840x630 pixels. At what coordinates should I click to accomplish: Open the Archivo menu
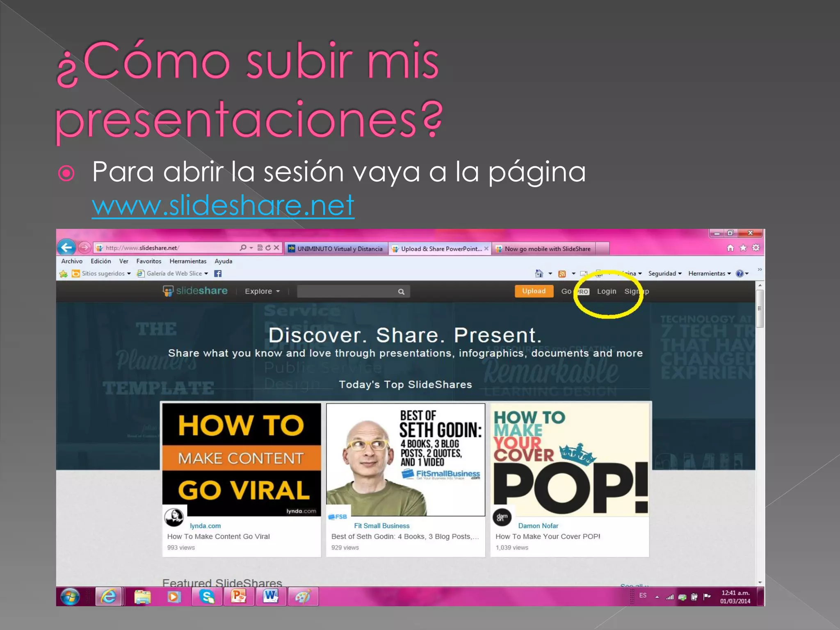(72, 261)
